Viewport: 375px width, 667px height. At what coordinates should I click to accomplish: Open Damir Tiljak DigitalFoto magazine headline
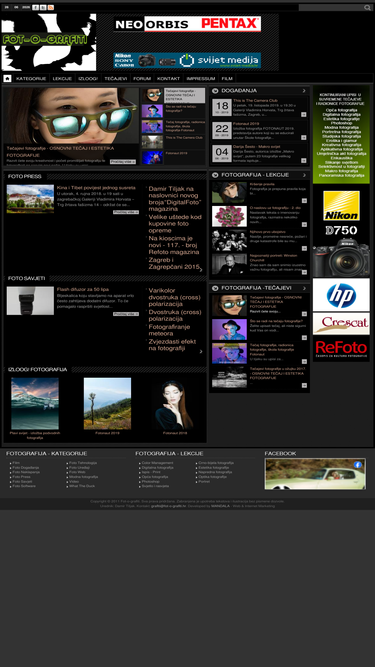[174, 199]
